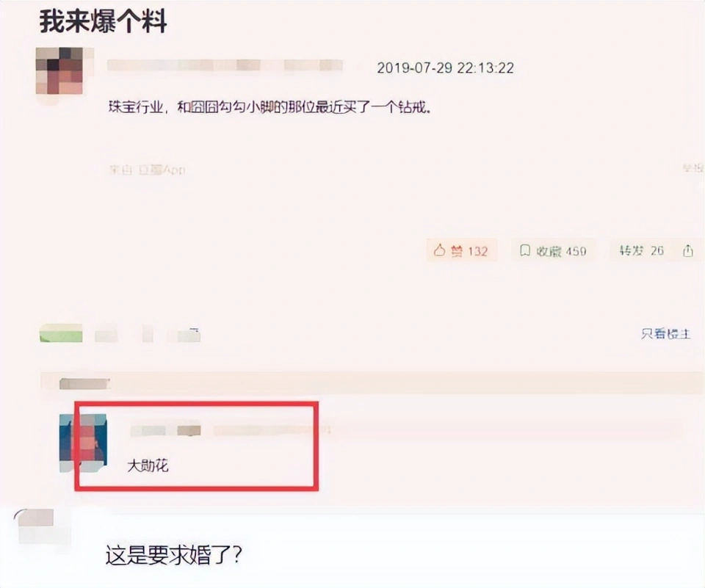The image size is (705, 588).
Task: Open the pixelated avatar of the post author
Action: pyautogui.click(x=59, y=71)
